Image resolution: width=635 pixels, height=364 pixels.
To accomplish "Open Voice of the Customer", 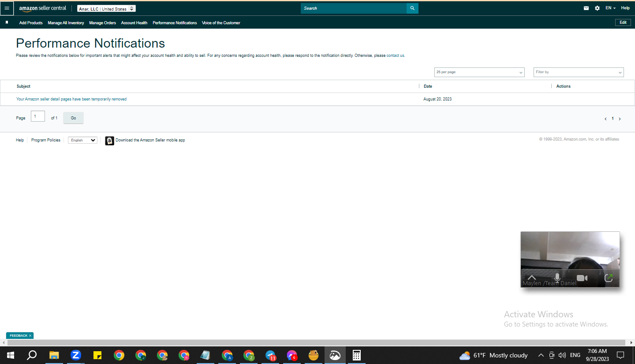I will point(221,23).
